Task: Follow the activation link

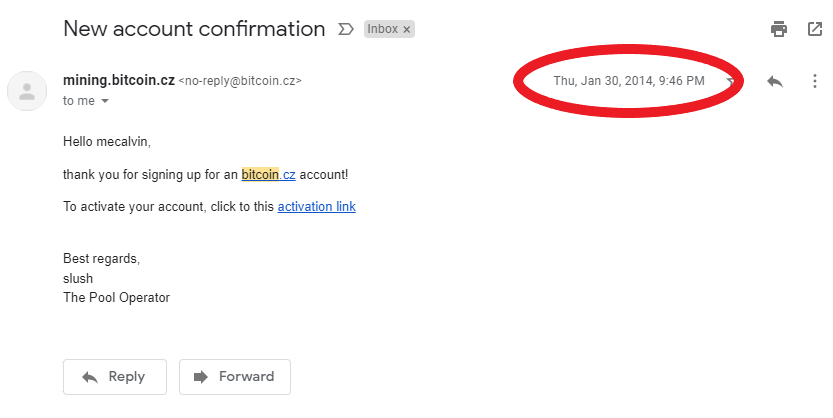Action: [x=317, y=206]
